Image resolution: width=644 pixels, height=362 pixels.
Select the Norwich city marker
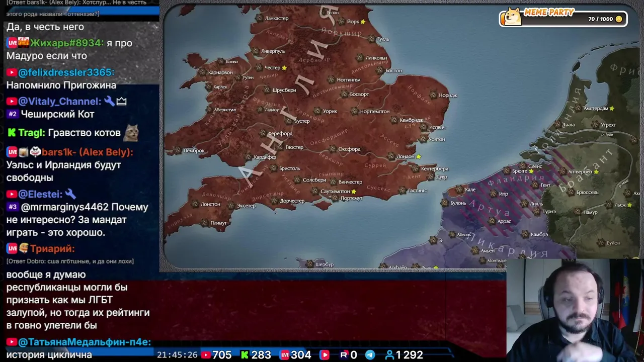[433, 95]
